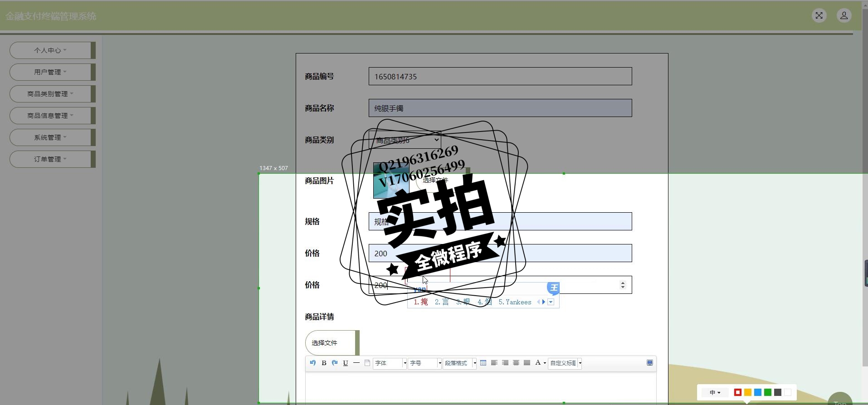The width and height of the screenshot is (868, 405).
Task: Choose IME candidate 5.Yankees
Action: point(515,302)
